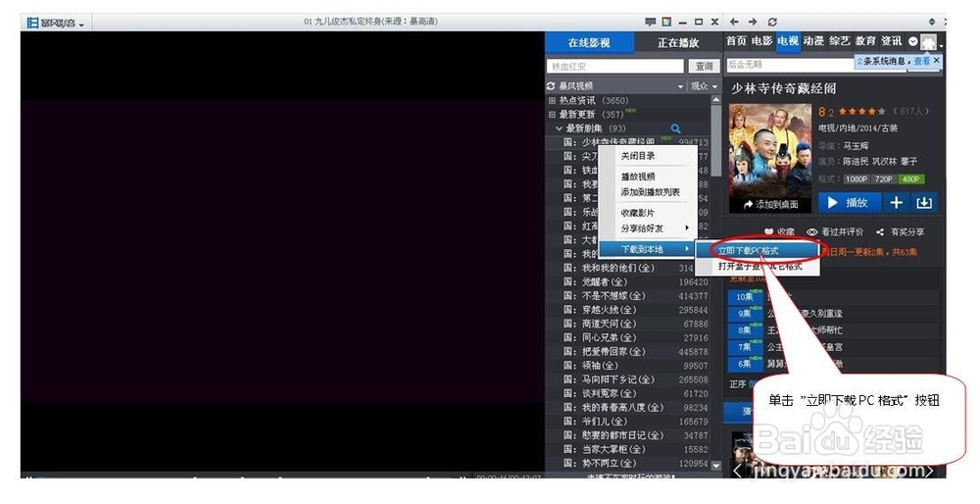980x504 pixels.
Task: Close the system message notification
Action: click(936, 61)
